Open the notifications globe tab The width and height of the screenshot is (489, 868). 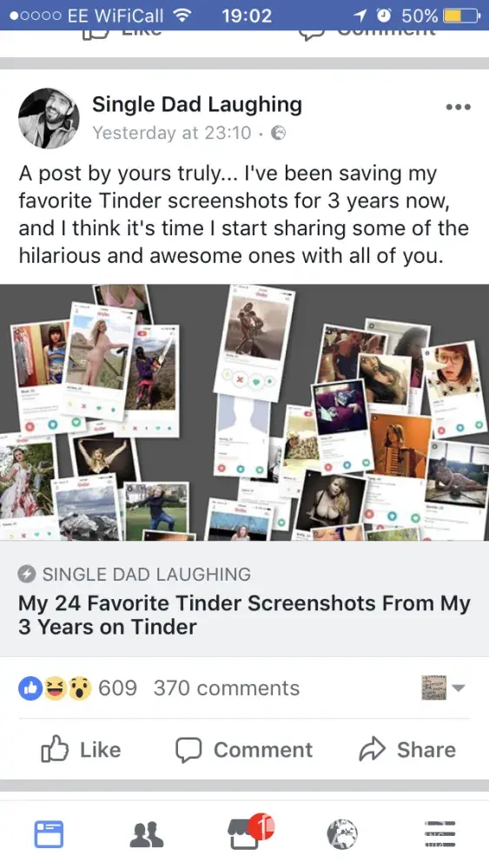point(342,833)
